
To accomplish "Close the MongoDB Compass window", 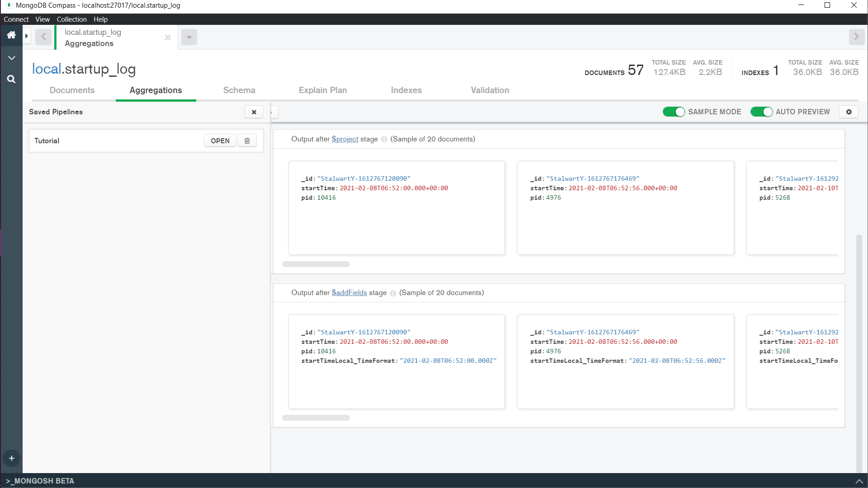I will point(854,5).
